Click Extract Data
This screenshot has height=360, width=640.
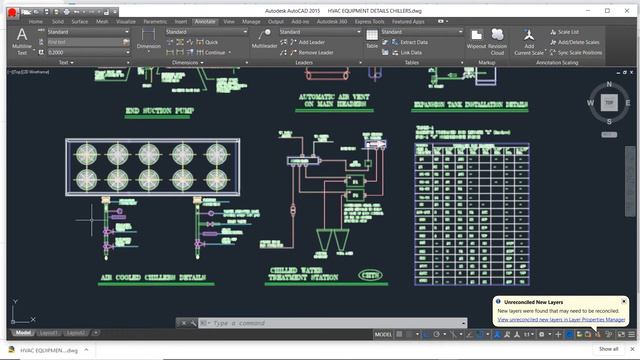410,42
